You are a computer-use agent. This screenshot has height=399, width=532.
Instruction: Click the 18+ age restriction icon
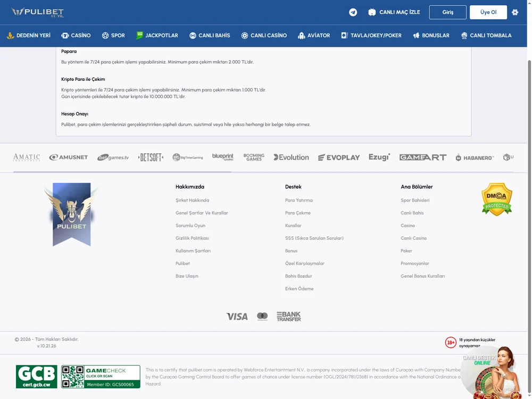[451, 342]
